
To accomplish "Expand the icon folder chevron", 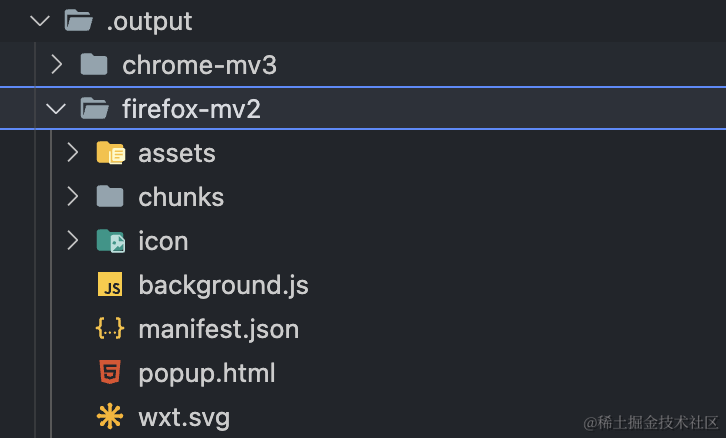I will (72, 241).
